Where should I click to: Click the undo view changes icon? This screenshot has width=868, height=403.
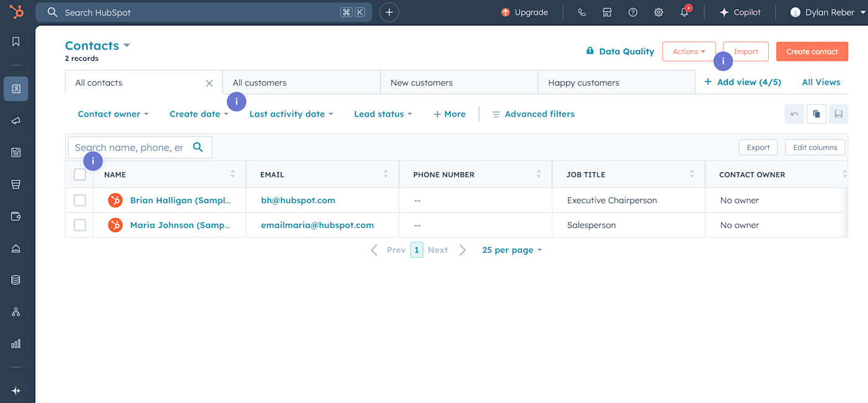pyautogui.click(x=794, y=114)
